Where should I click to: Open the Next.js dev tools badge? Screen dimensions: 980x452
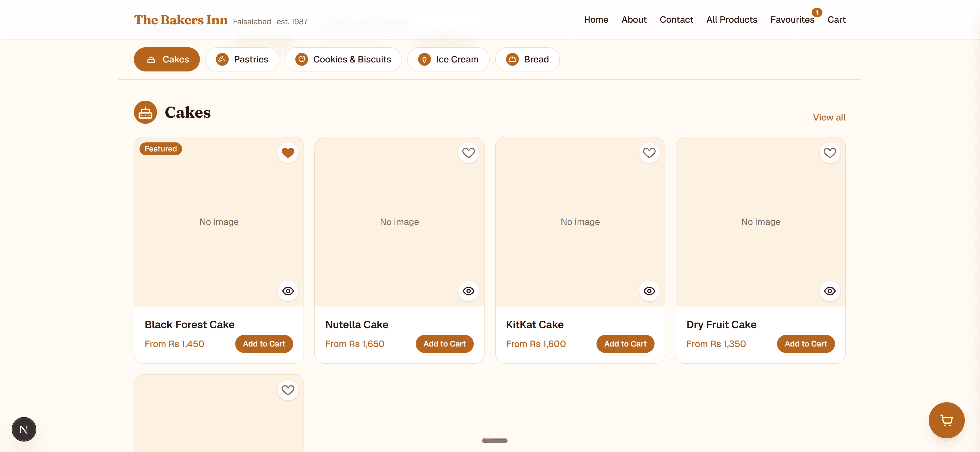[x=23, y=429]
